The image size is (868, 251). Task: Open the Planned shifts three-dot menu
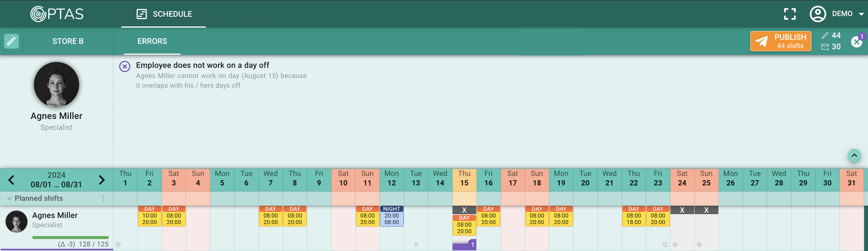104,199
